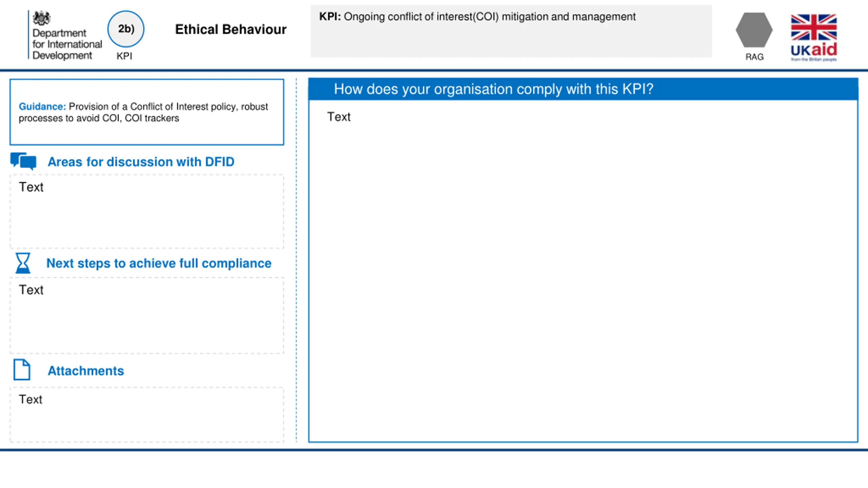This screenshot has width=868, height=488.
Task: Click the KPI description grey box
Action: (511, 31)
